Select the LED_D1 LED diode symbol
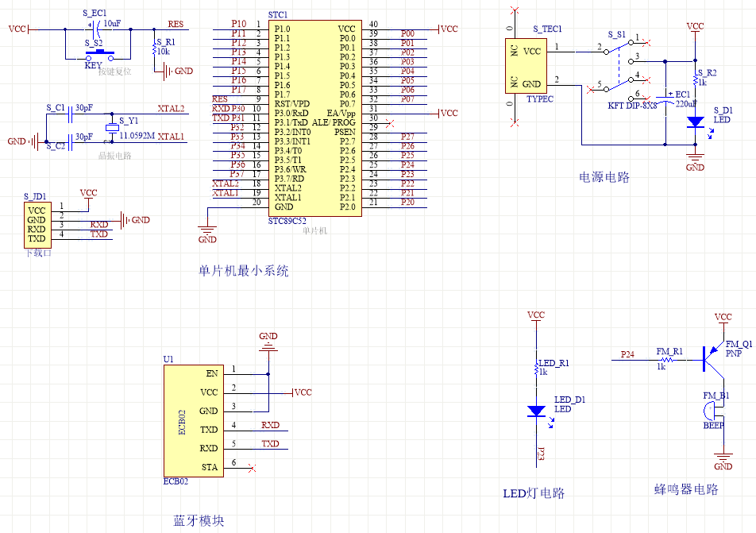 coord(536,411)
